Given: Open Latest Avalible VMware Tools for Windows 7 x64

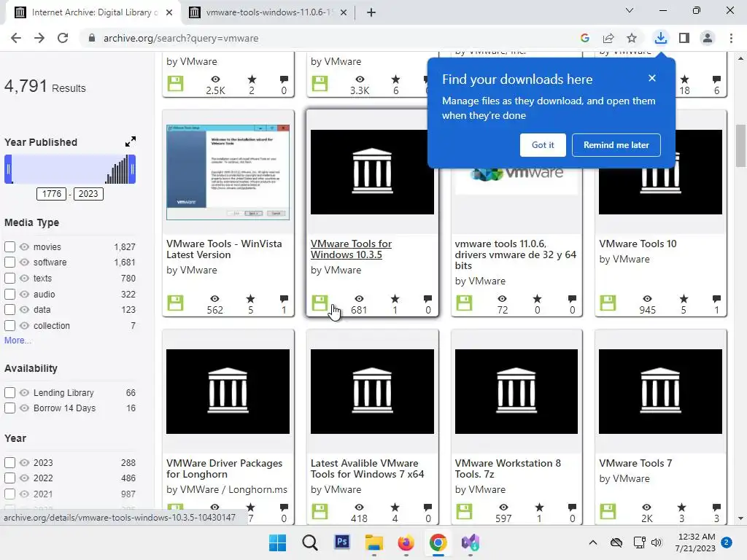Looking at the screenshot, I should click(367, 469).
